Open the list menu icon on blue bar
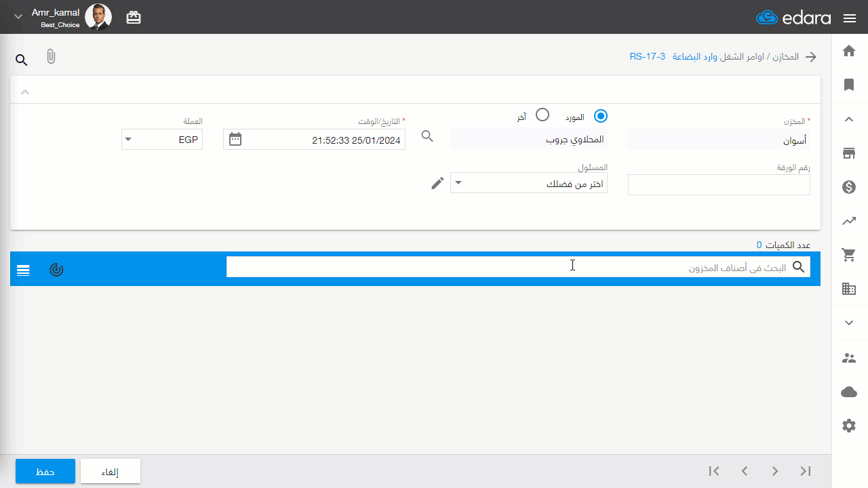Screen dimensions: 868x488 [x=23, y=270]
